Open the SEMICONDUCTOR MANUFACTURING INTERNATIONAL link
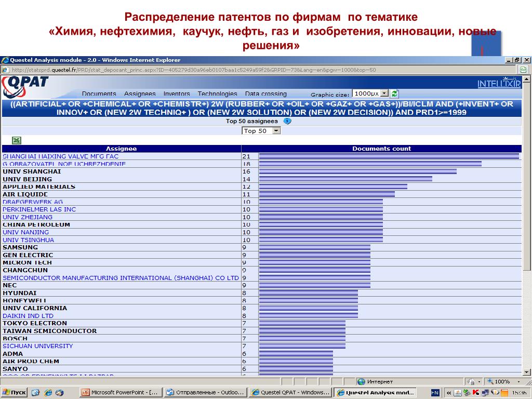 121,278
